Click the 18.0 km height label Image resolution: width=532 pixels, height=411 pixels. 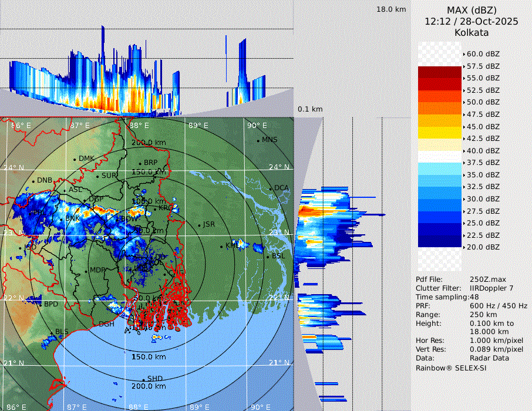(x=391, y=9)
